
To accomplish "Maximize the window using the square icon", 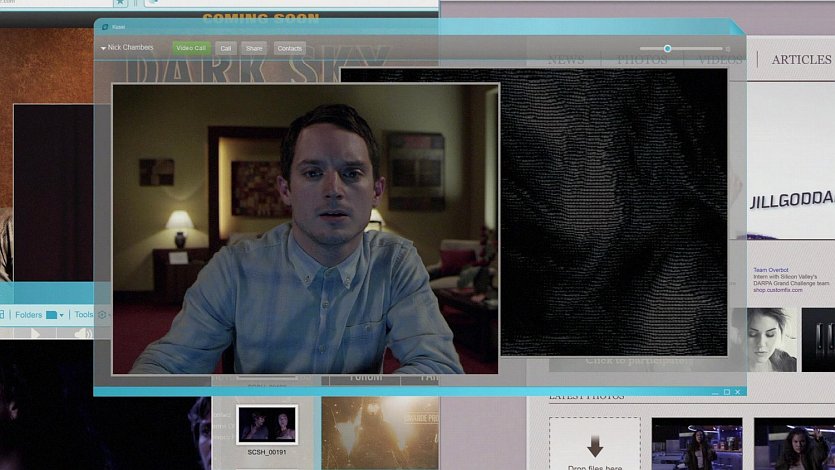I will 727,392.
